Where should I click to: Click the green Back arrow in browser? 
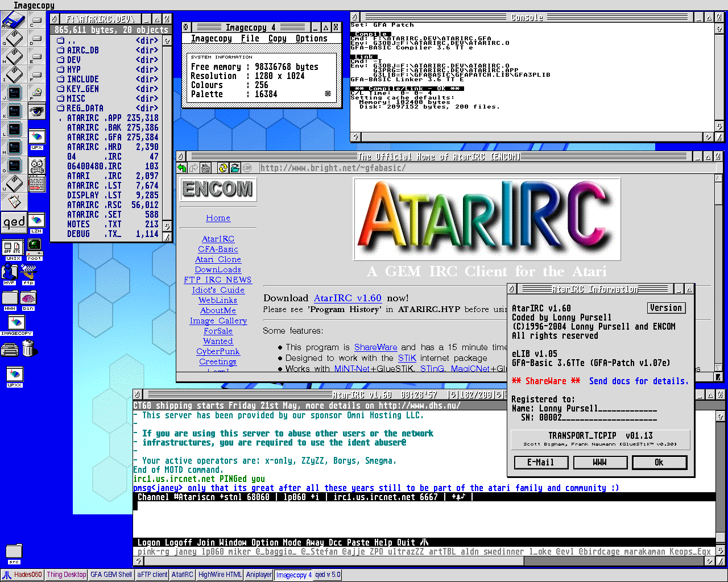pos(182,168)
